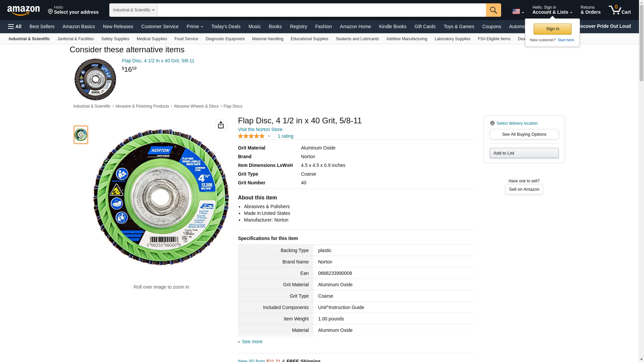Select Safety Supplies subcategory tab

point(115,39)
